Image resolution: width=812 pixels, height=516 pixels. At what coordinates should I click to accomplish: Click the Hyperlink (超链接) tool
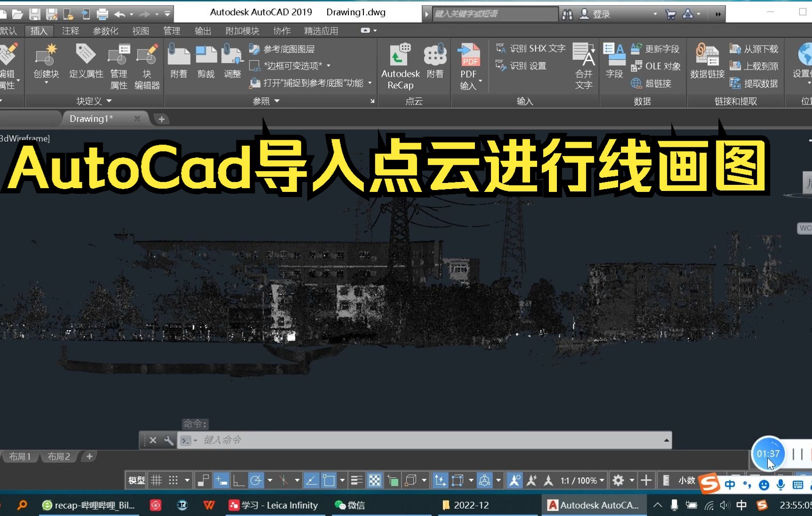pyautogui.click(x=651, y=83)
